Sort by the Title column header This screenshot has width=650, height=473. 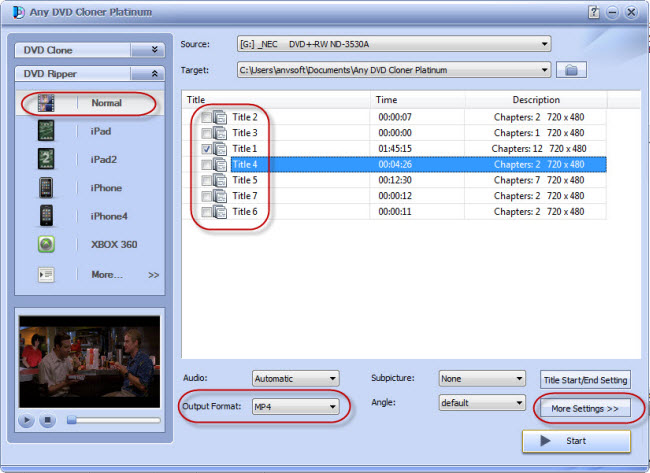point(276,100)
